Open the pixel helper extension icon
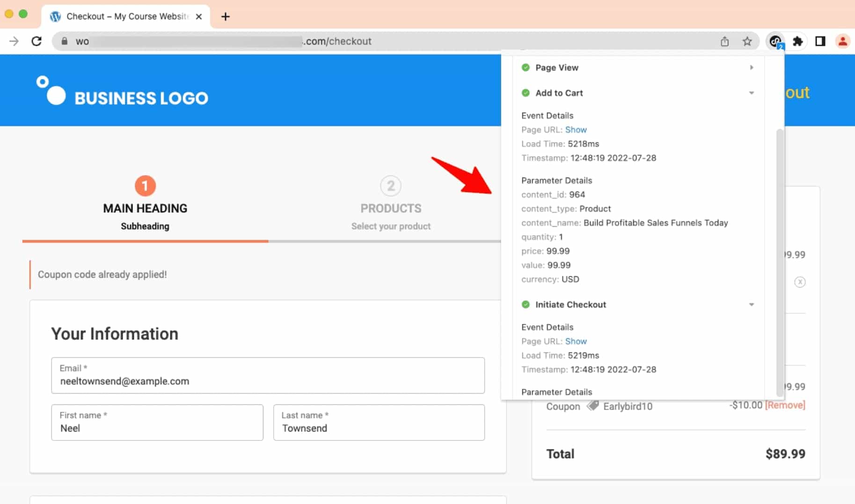Screen dimensions: 855x504 coord(775,41)
